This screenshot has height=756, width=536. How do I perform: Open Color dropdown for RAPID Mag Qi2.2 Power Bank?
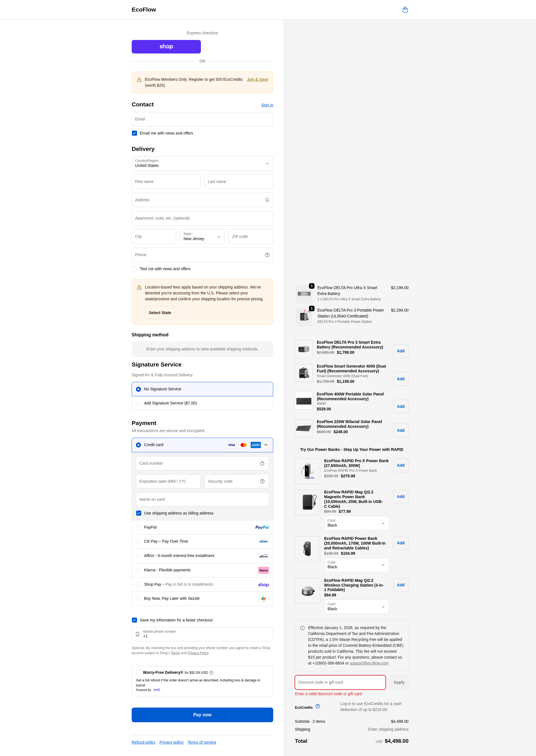356,523
